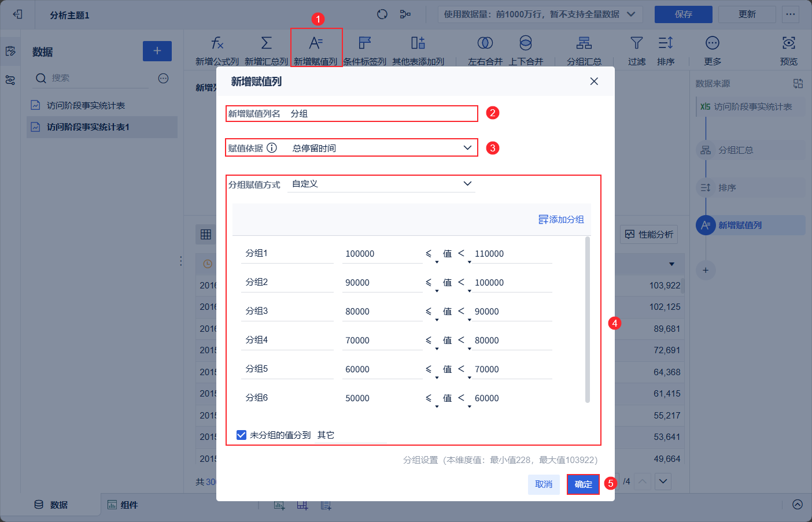Image resolution: width=812 pixels, height=522 pixels.
Task: Select the 访问阶段事实统计表 data table
Action: (x=102, y=105)
